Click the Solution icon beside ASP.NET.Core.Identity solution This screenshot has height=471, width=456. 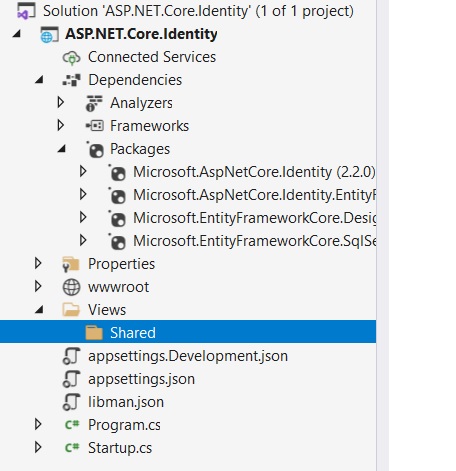(26, 11)
